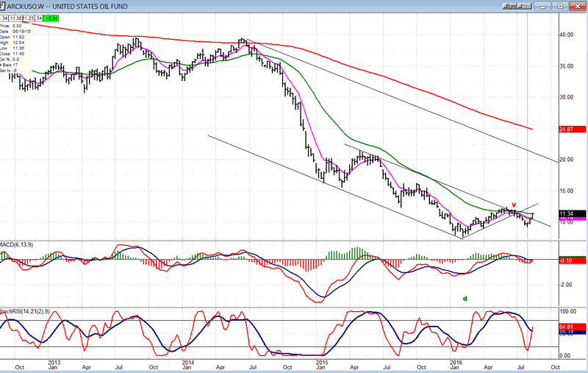Close the United States Oil Fund chart

click(x=576, y=7)
